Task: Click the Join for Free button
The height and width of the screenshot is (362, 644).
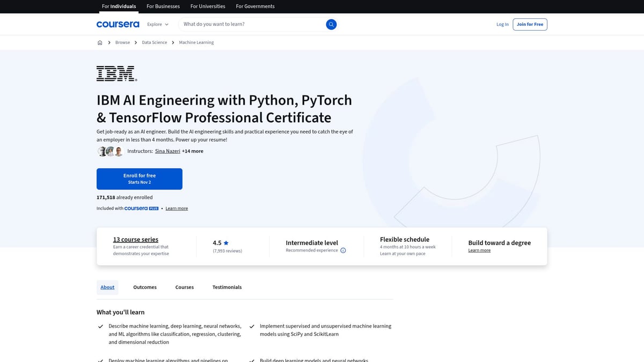Action: click(530, 24)
